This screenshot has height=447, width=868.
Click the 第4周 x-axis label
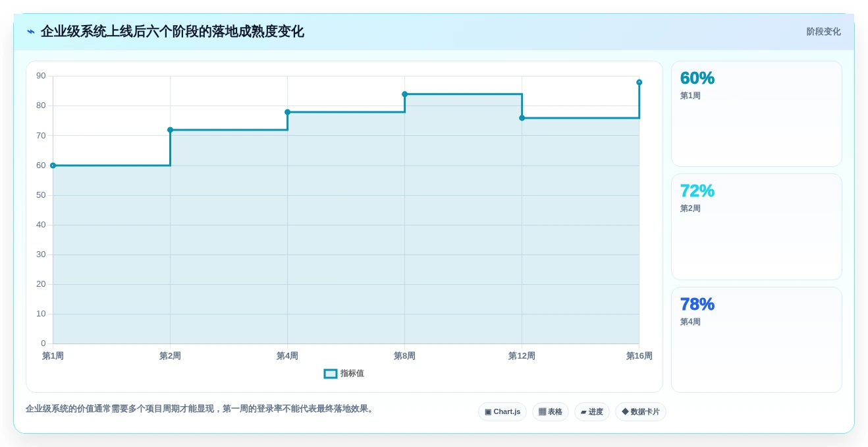tap(287, 356)
